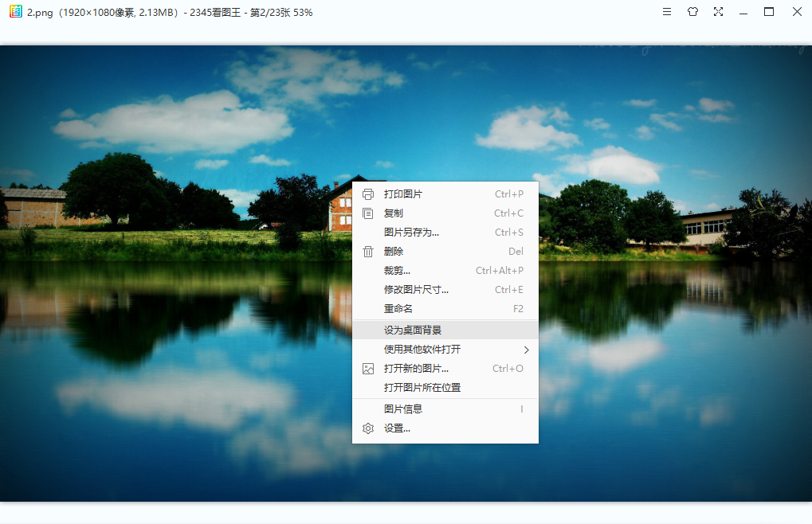
Task: Select 重命名 menu entry
Action: [x=445, y=309]
